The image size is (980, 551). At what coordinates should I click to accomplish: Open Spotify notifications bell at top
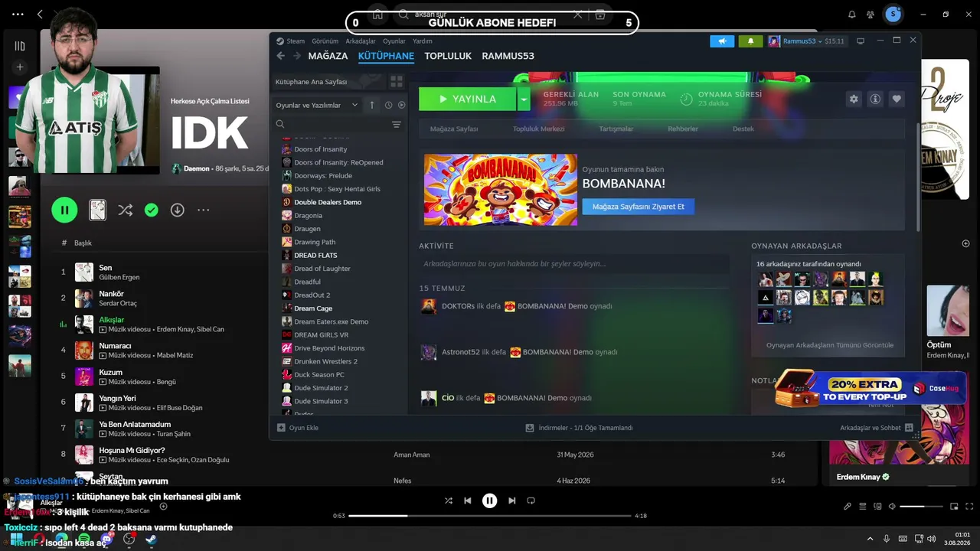click(x=852, y=14)
